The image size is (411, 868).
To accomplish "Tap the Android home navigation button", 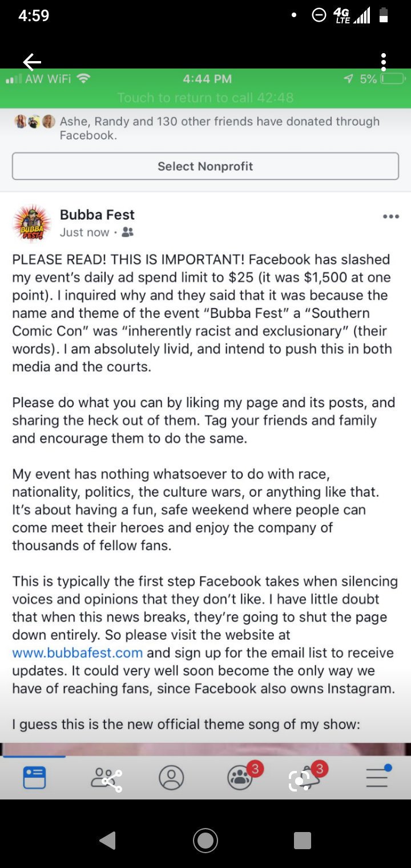I will pos(205,840).
